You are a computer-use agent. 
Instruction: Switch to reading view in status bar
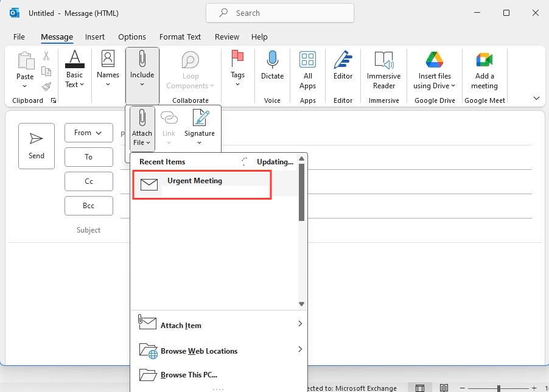click(444, 388)
